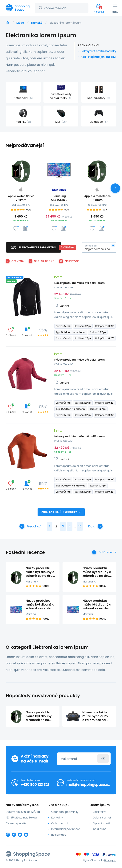Open Jak vybrat chytré hodinky article
The image size is (122, 868).
click(x=98, y=51)
